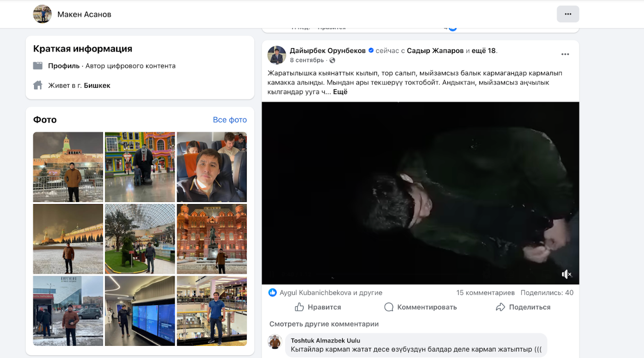Screen dimensions: 644x358
Task: Click the home icon beside Живет в г. Бишкек
Action: [38, 85]
